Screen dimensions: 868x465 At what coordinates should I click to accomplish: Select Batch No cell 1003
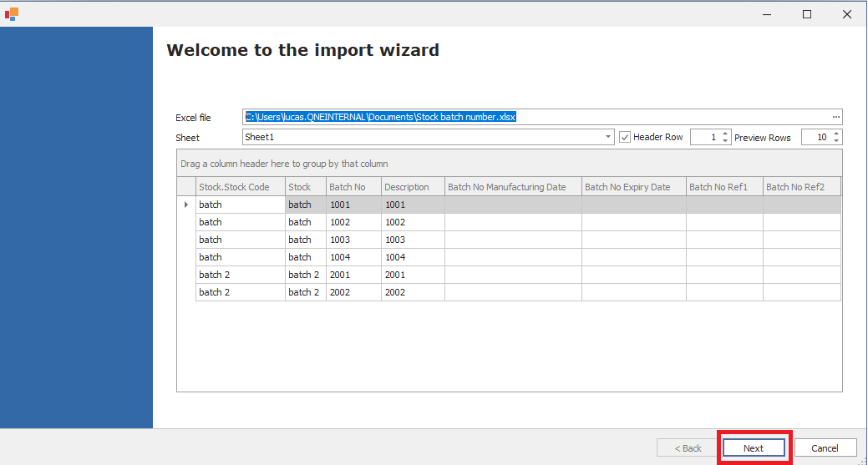pos(353,240)
